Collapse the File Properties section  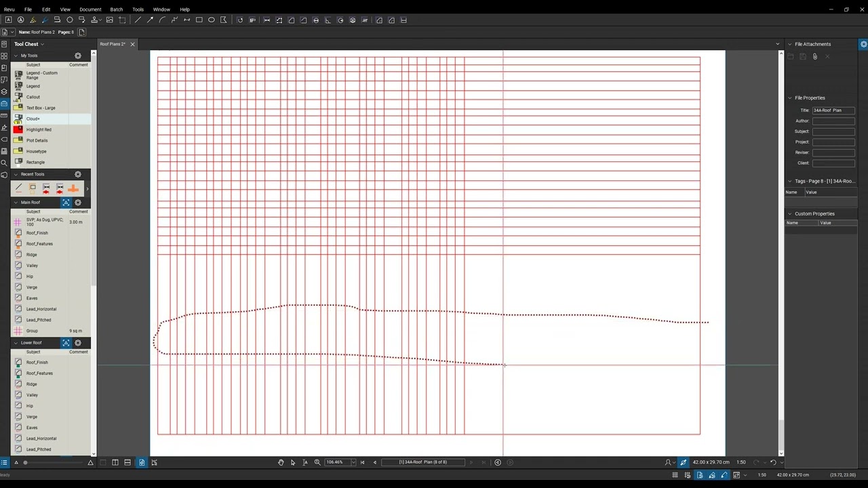tap(789, 98)
